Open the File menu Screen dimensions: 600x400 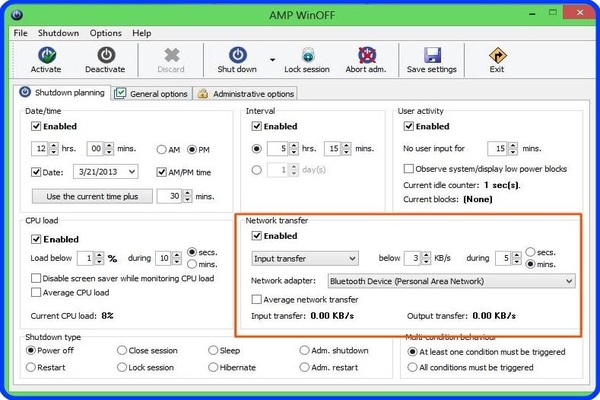pyautogui.click(x=20, y=33)
